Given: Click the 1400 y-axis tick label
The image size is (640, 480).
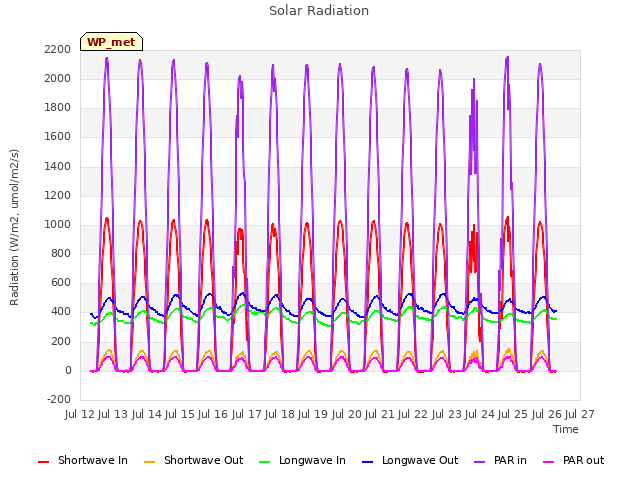Looking at the screenshot, I should [x=58, y=166].
